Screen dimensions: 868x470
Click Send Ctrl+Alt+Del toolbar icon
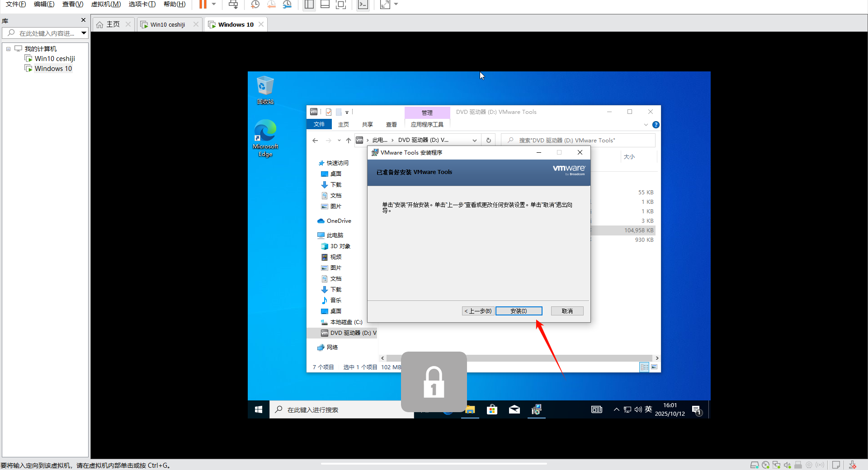pyautogui.click(x=233, y=5)
